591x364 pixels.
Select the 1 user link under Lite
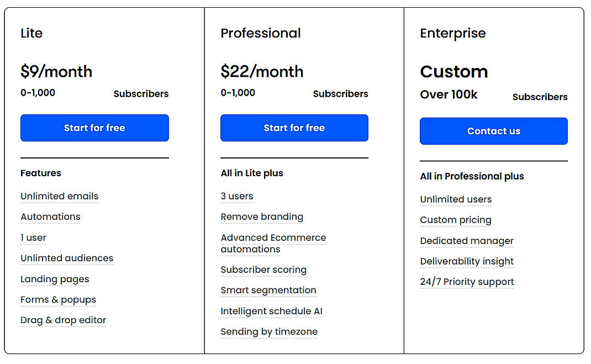tap(33, 238)
